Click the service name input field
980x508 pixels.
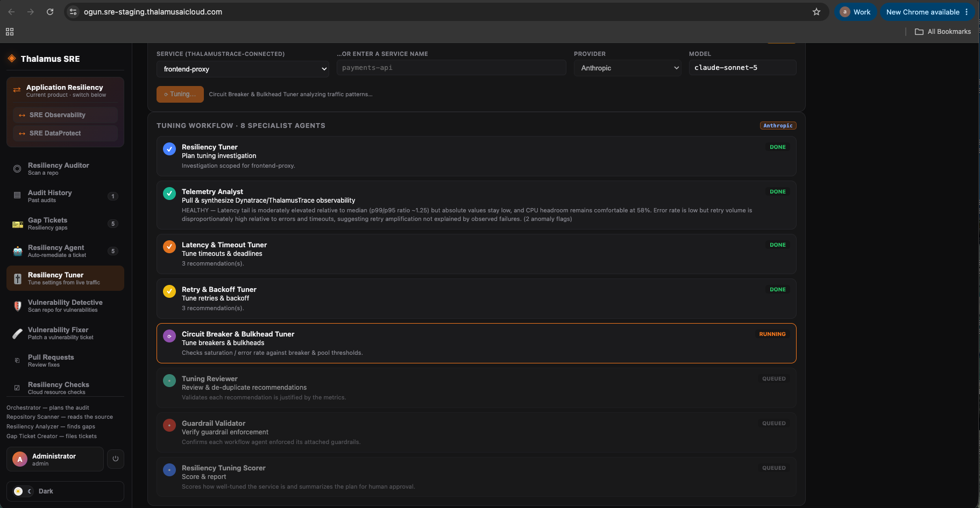pos(451,68)
